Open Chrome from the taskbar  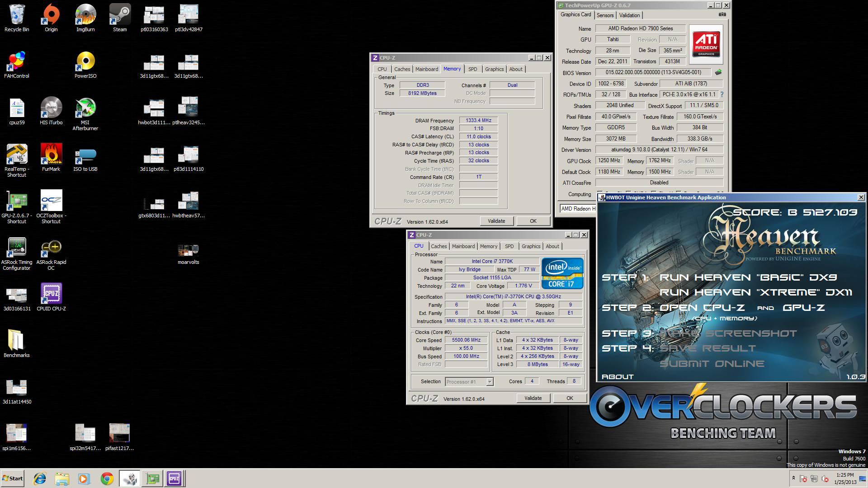coord(107,479)
